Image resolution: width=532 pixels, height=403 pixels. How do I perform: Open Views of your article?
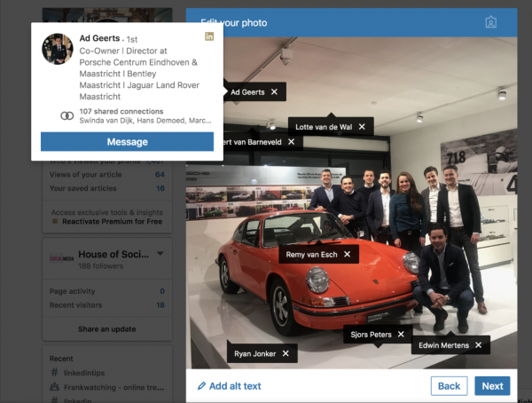pyautogui.click(x=107, y=175)
